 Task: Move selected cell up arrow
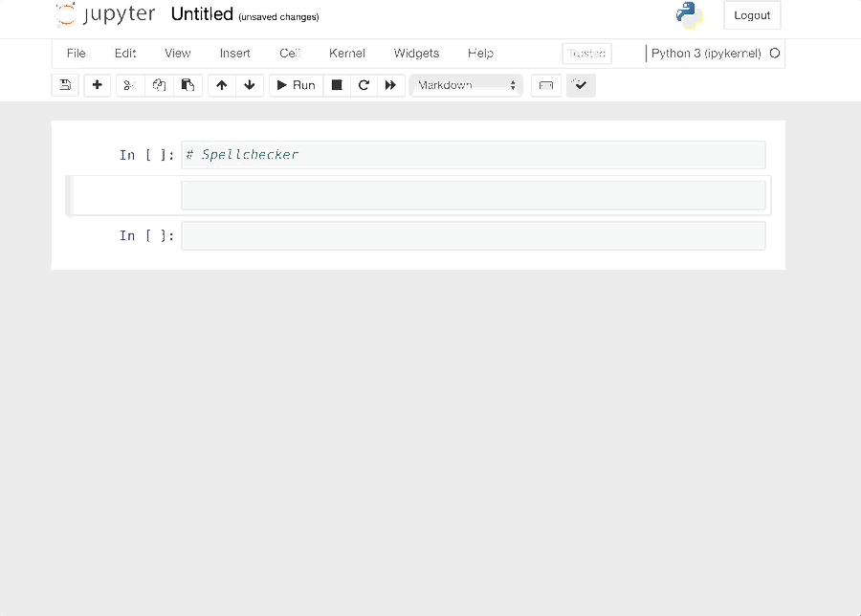222,85
